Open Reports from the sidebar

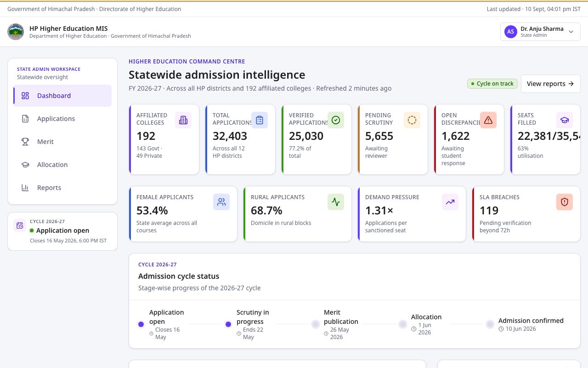click(62, 188)
